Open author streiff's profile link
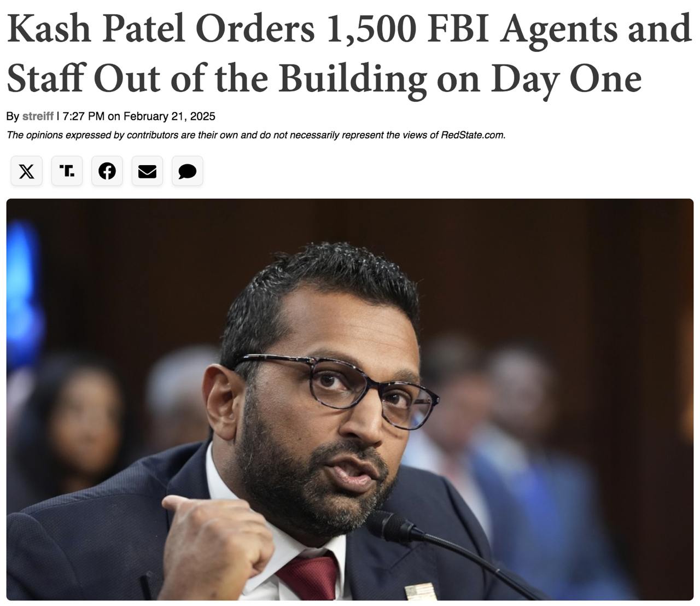The height and width of the screenshot is (606, 700). coord(38,116)
